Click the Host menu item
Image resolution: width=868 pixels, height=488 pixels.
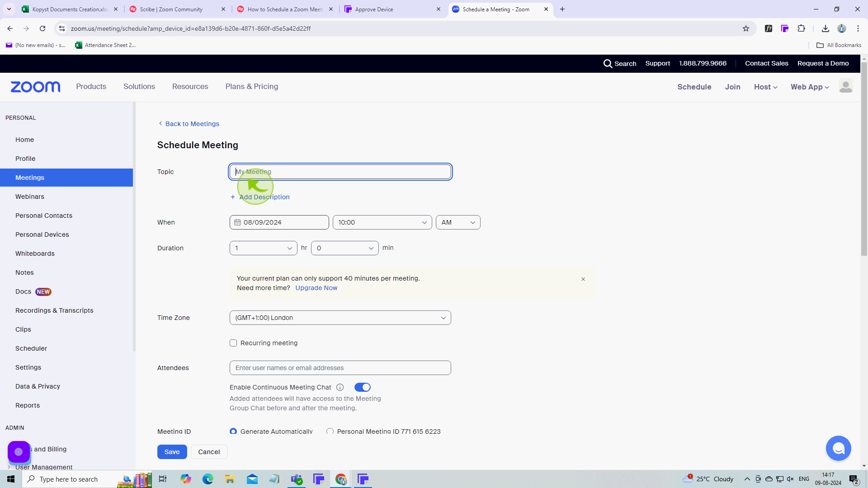click(766, 87)
